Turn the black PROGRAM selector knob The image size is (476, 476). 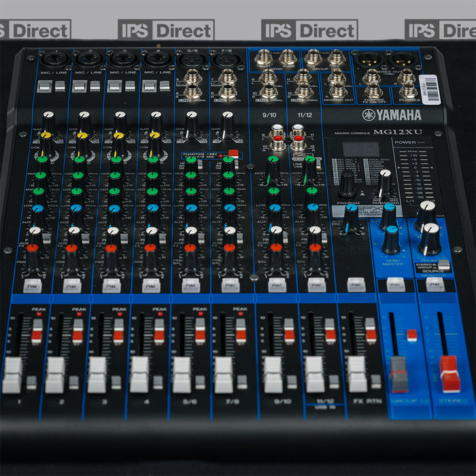tap(347, 185)
